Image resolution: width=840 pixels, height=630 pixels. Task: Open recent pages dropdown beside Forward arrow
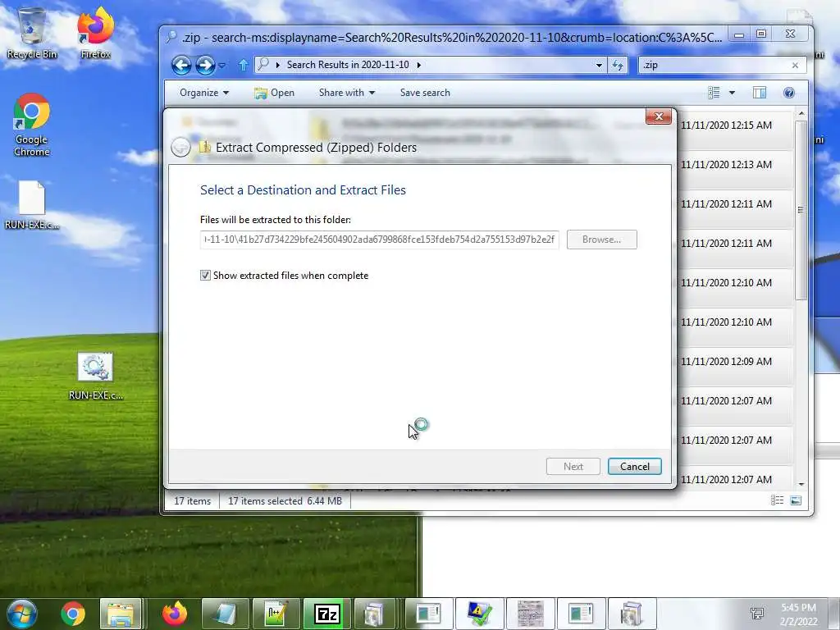pyautogui.click(x=221, y=66)
